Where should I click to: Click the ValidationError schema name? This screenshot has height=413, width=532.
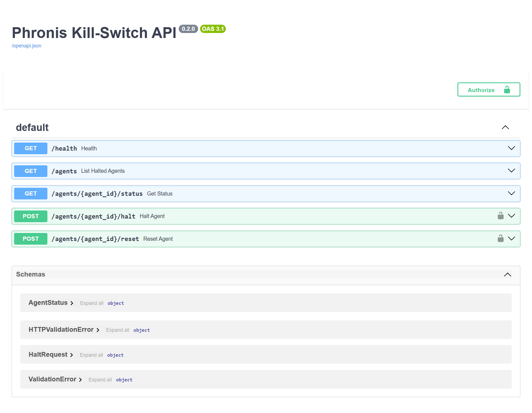[x=52, y=379]
